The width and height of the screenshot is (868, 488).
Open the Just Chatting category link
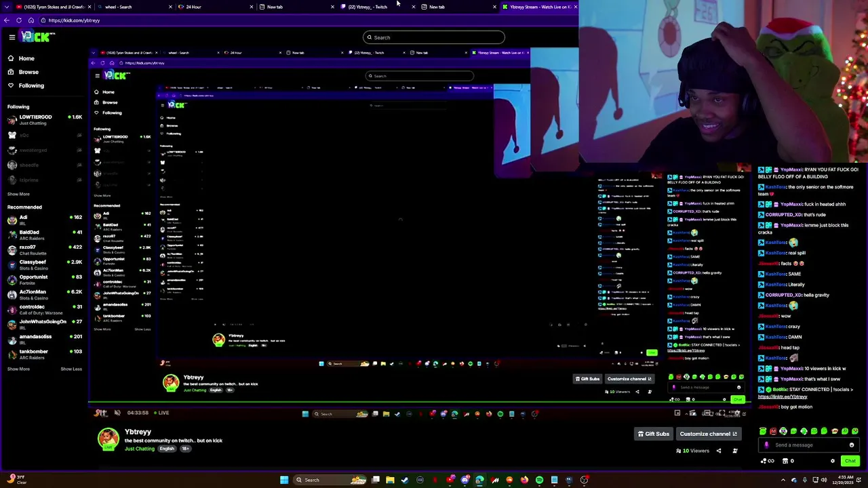(140, 449)
